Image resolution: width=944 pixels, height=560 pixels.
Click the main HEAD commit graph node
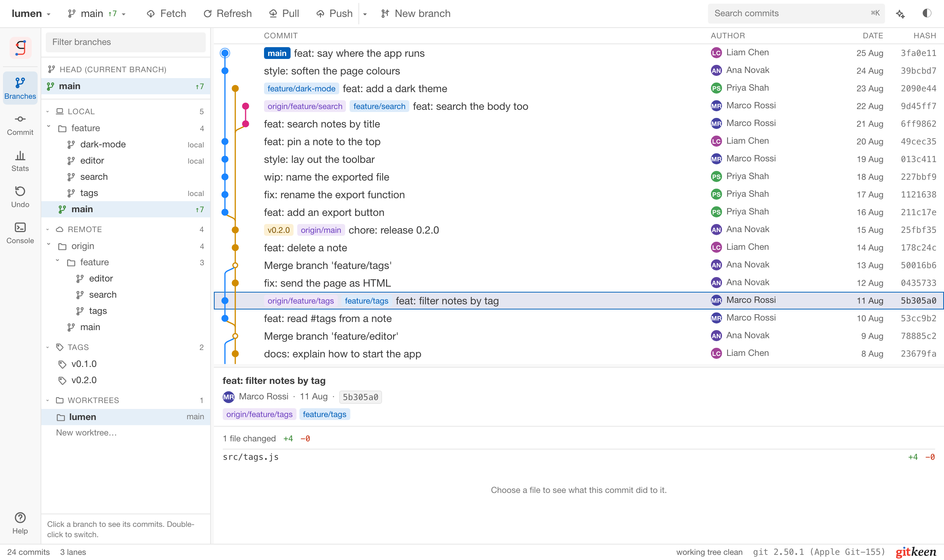pos(225,53)
